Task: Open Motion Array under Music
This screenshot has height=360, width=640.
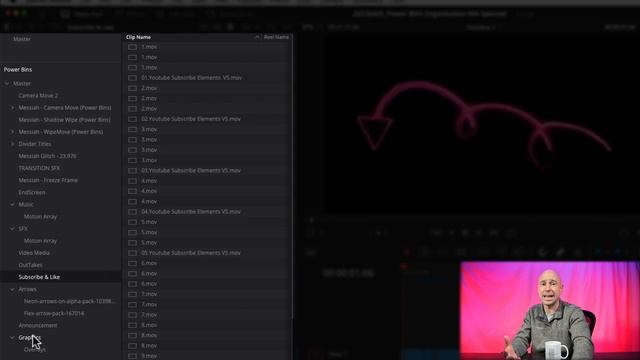Action: (x=40, y=216)
